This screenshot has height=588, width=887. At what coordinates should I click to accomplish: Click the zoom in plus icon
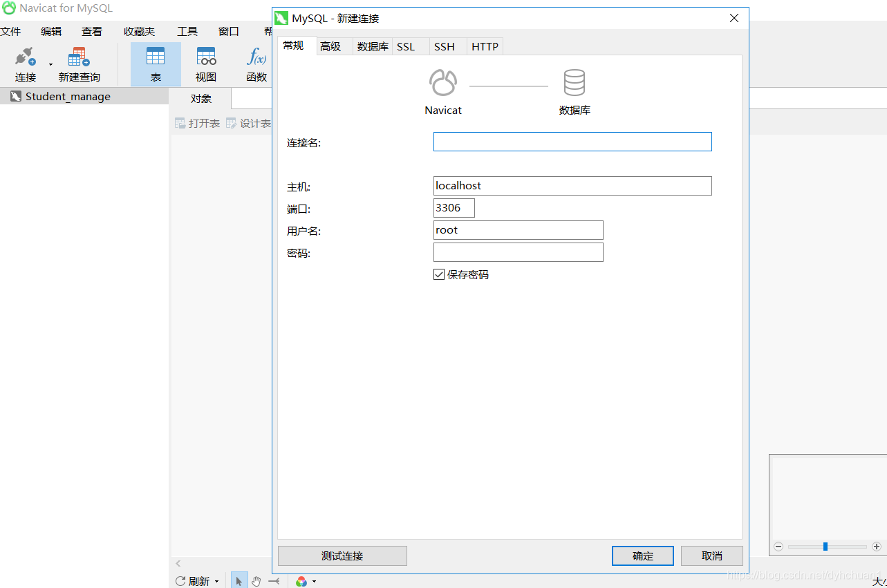[877, 547]
